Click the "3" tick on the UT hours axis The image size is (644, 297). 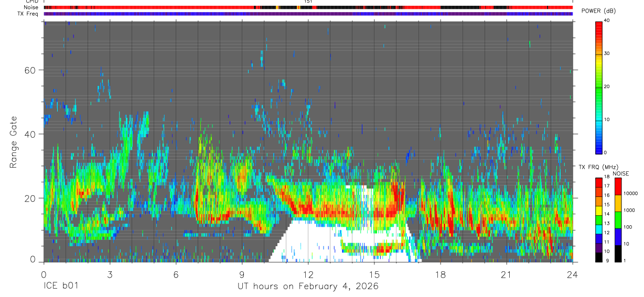click(x=110, y=274)
